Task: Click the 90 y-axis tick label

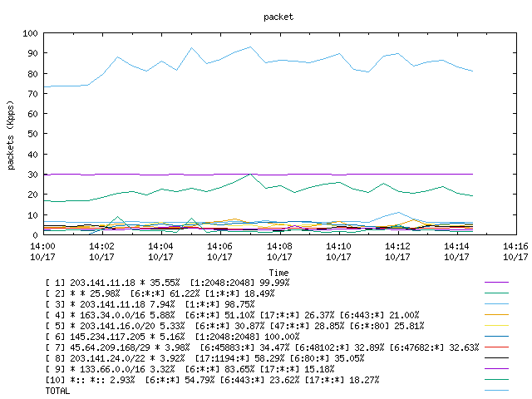Action: [x=32, y=53]
